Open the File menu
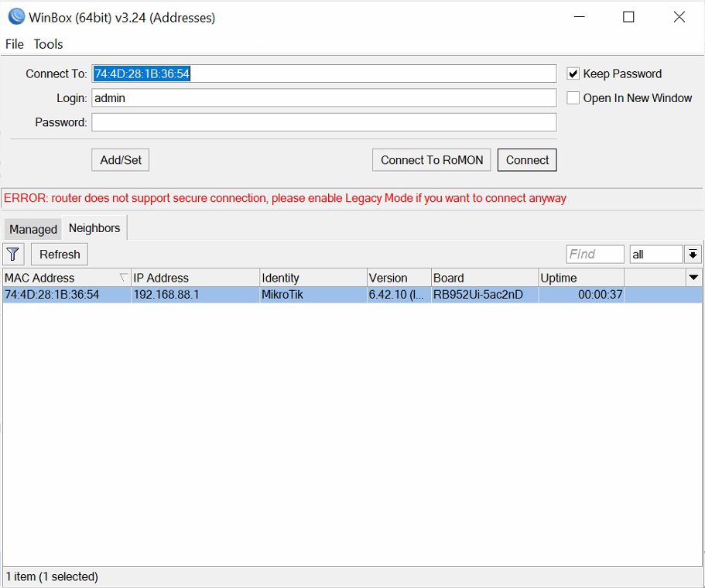 (15, 44)
